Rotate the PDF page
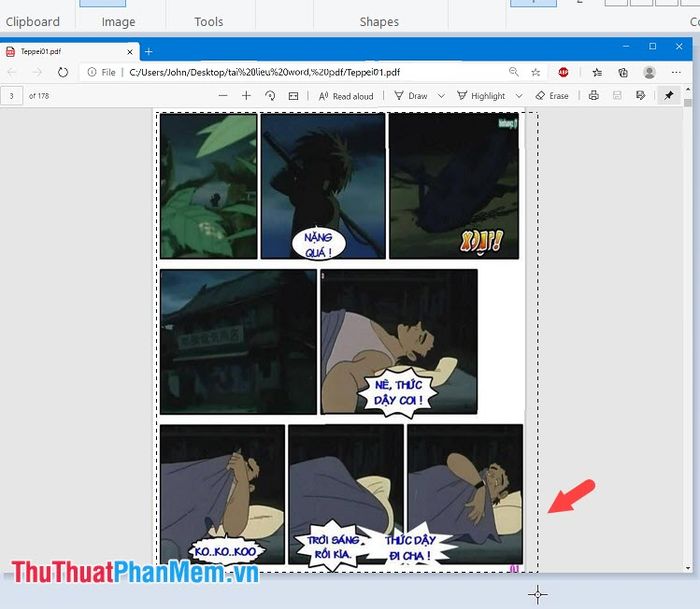Image resolution: width=700 pixels, height=609 pixels. point(270,96)
